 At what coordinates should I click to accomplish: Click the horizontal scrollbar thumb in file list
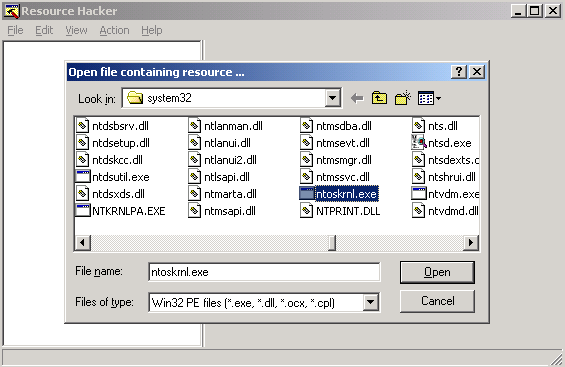pyautogui.click(x=333, y=242)
